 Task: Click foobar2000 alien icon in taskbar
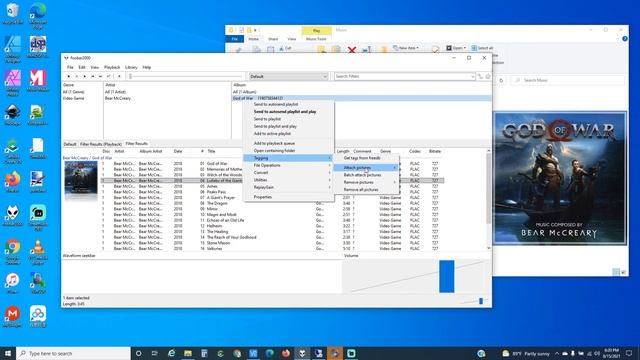tap(302, 353)
